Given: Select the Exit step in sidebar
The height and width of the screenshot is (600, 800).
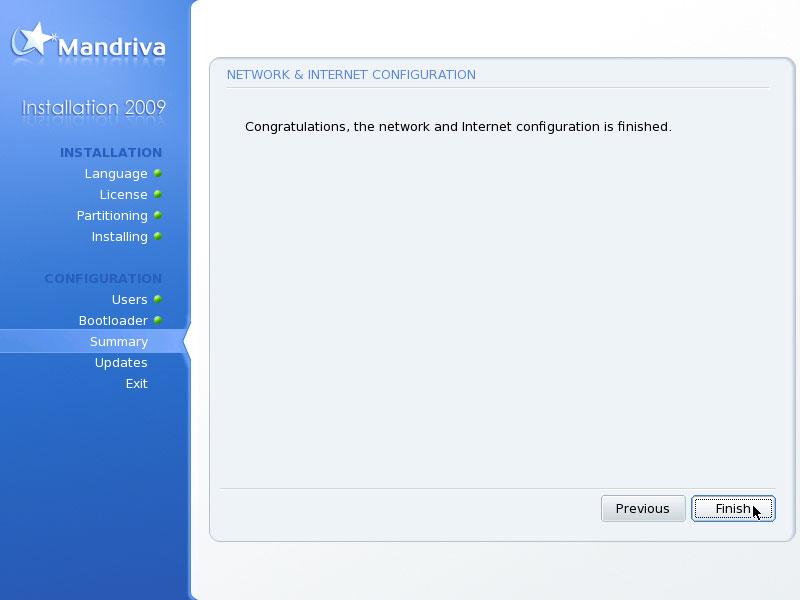Looking at the screenshot, I should tap(137, 383).
